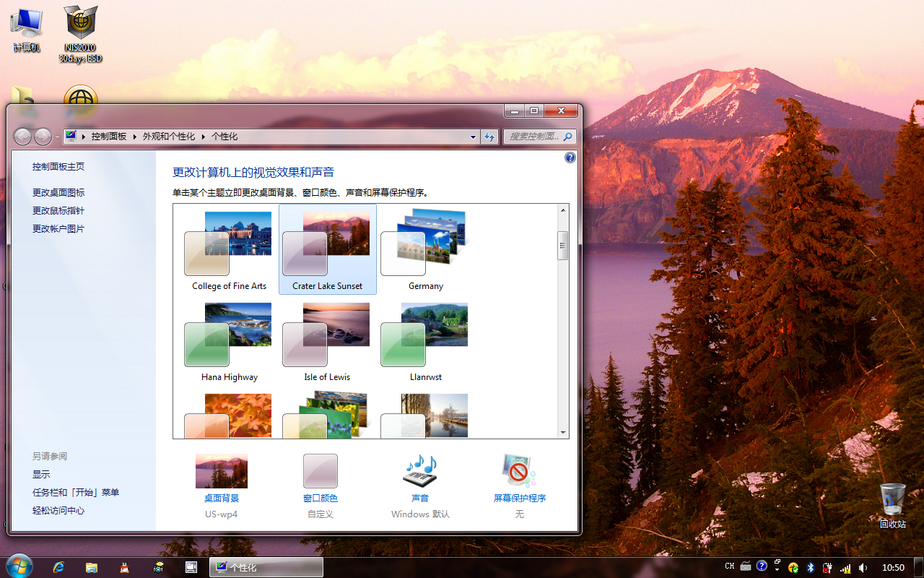
Task: Click the forward navigation arrow
Action: coord(43,136)
